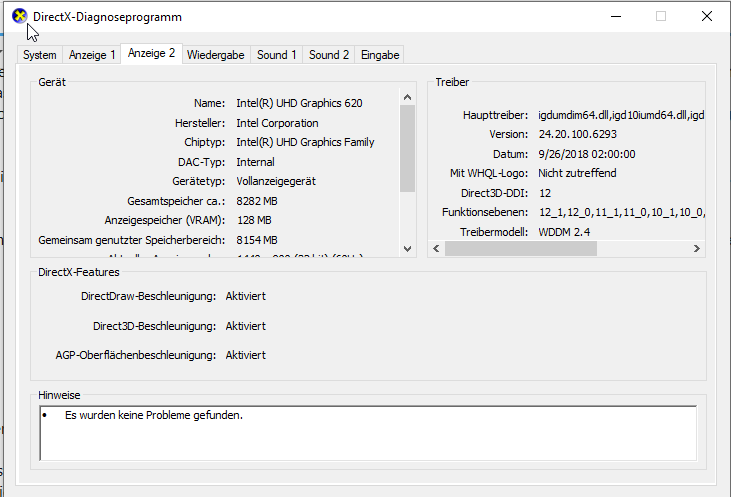Click shared memory value 8154 MB
This screenshot has height=497, width=731.
pyautogui.click(x=257, y=240)
